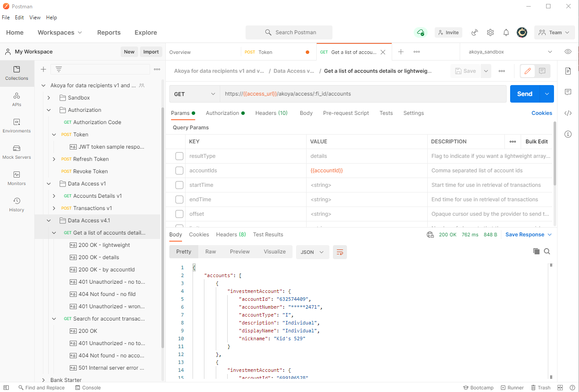Click the New button

[129, 52]
